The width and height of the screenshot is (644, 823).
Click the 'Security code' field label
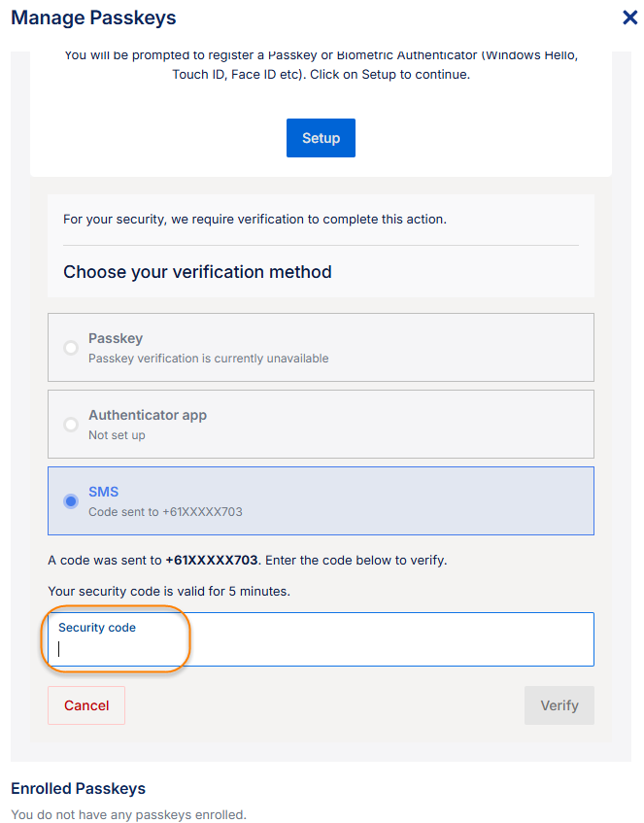[97, 628]
